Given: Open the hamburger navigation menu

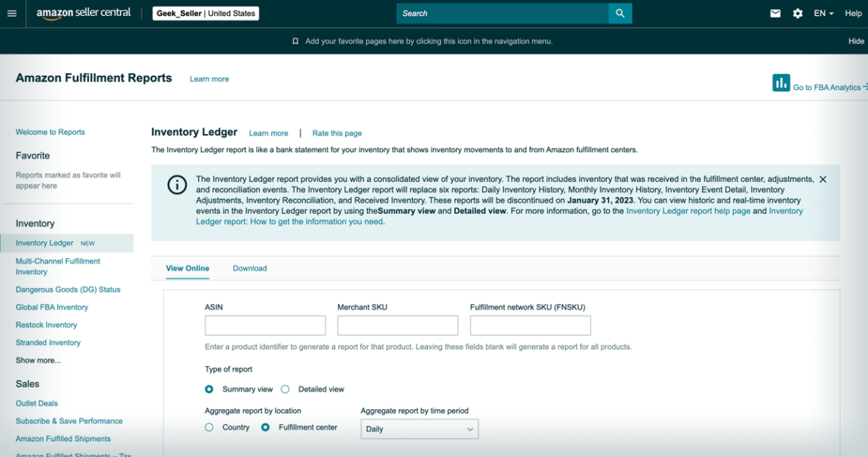Looking at the screenshot, I should (x=12, y=13).
